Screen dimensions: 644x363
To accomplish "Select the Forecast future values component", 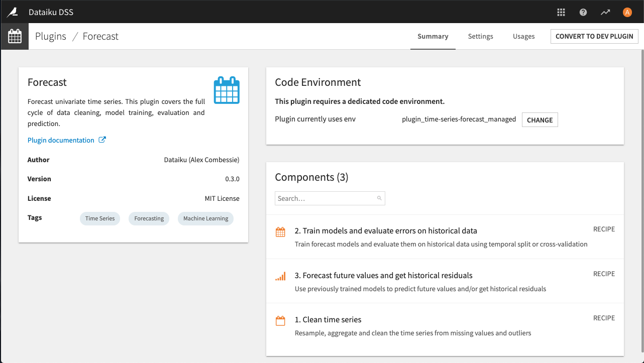I will [445, 281].
